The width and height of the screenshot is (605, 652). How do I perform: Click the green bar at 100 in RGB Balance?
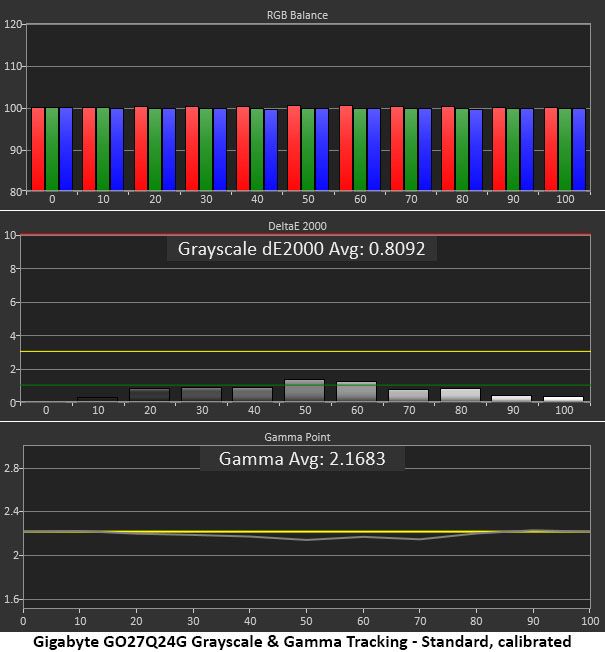565,150
